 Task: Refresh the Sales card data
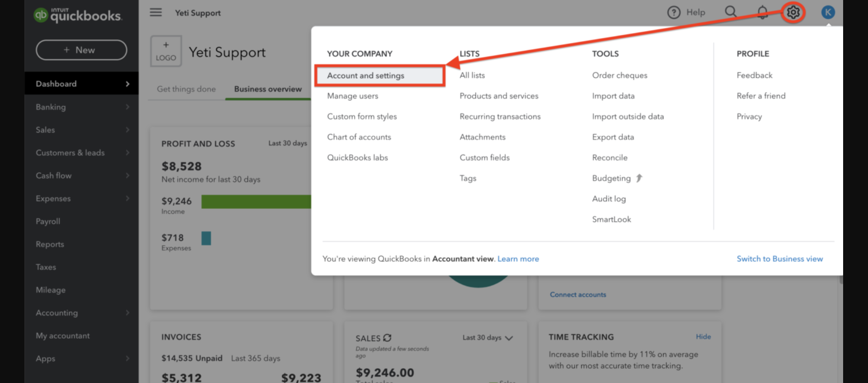point(387,338)
